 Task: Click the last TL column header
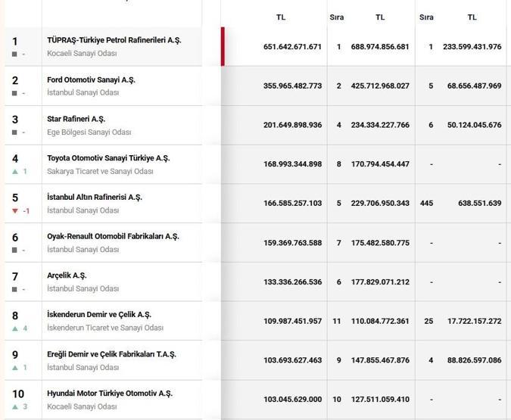pyautogui.click(x=472, y=17)
